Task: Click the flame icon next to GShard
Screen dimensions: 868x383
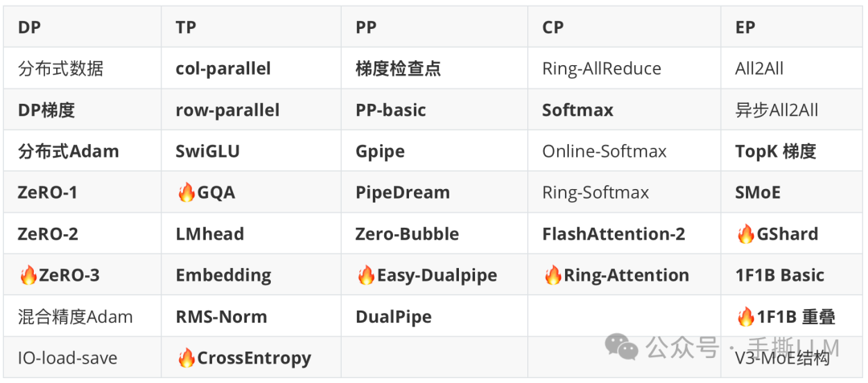Action: (746, 235)
